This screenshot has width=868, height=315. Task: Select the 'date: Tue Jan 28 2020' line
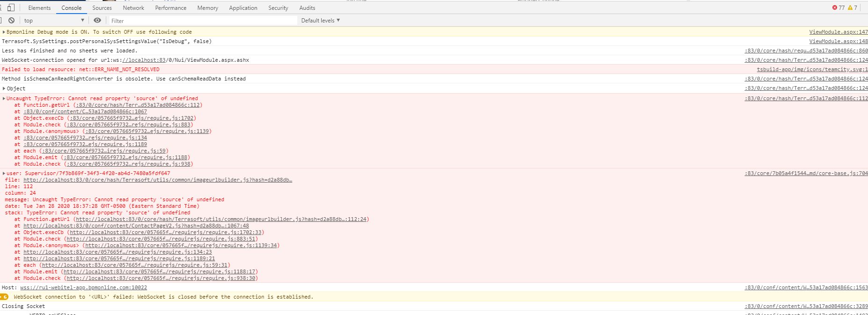[102, 206]
